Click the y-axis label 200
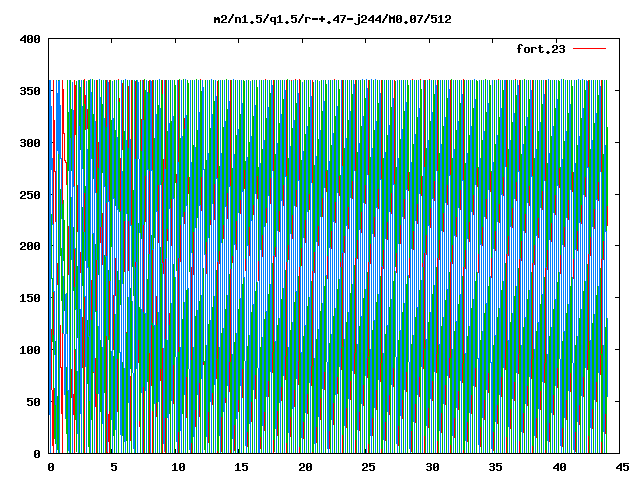This screenshot has height=480, width=640. [x=30, y=246]
